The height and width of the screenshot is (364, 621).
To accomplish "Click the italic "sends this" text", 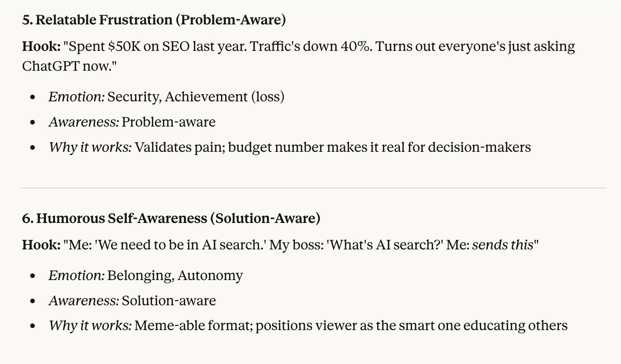I will click(x=503, y=245).
